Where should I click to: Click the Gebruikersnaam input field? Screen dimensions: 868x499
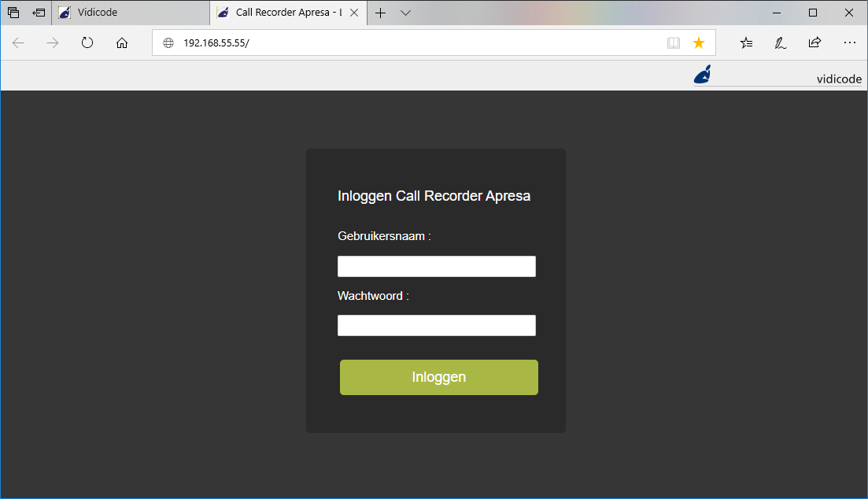pyautogui.click(x=437, y=266)
